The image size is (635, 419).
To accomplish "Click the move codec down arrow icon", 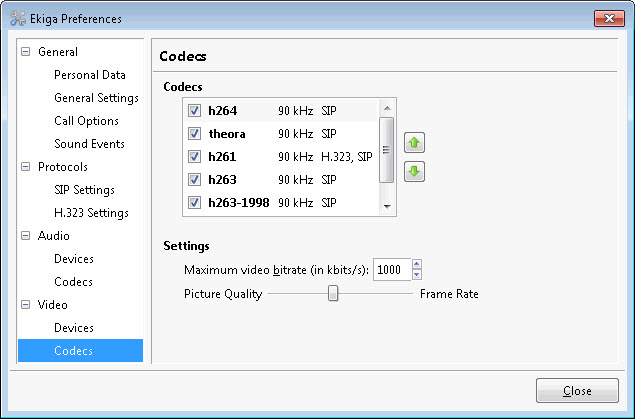I will click(414, 172).
